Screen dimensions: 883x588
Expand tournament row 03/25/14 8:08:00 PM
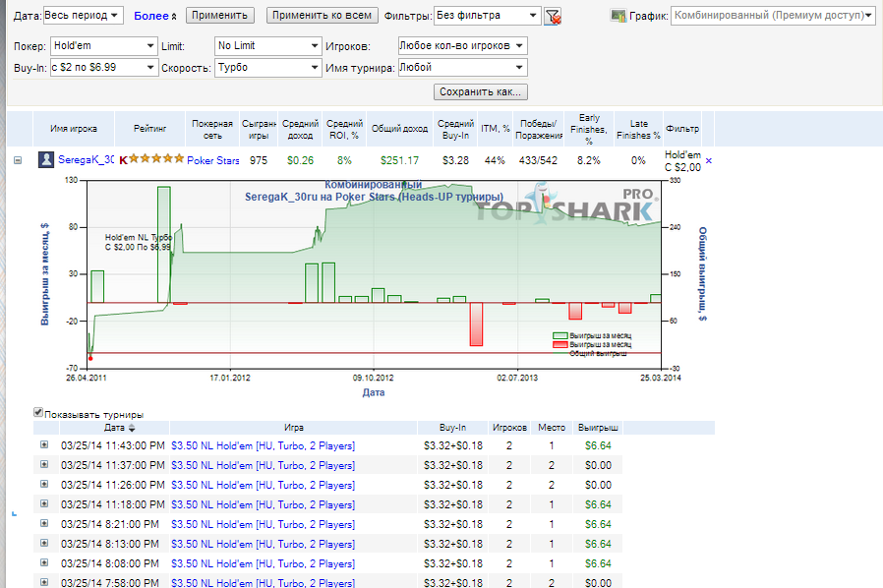click(44, 563)
